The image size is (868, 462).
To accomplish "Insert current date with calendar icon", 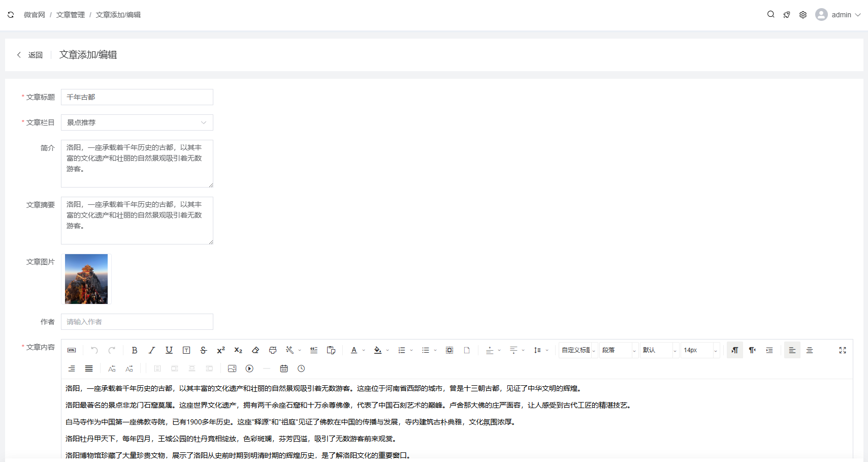I will (x=284, y=368).
